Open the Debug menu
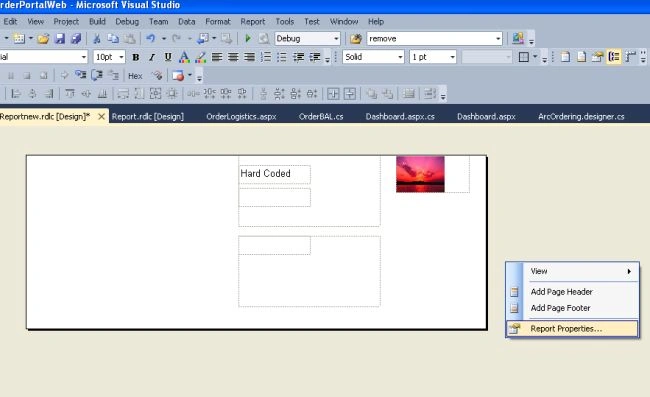 (127, 22)
